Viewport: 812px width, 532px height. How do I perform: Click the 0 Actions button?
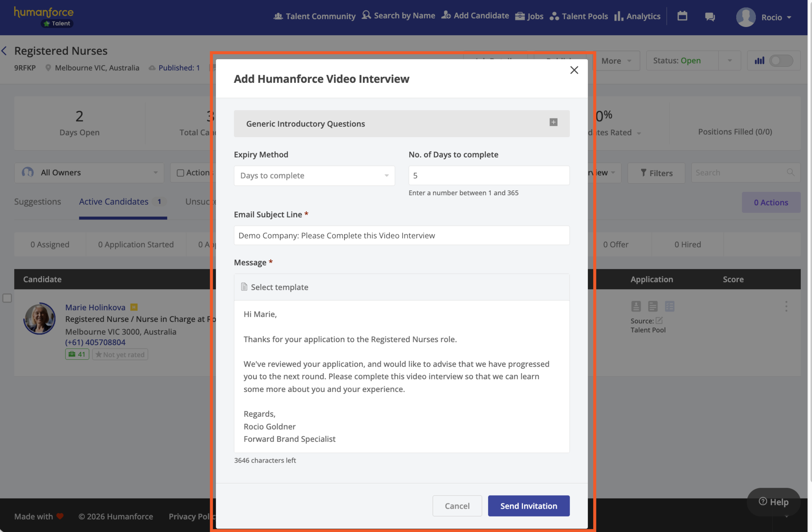771,202
